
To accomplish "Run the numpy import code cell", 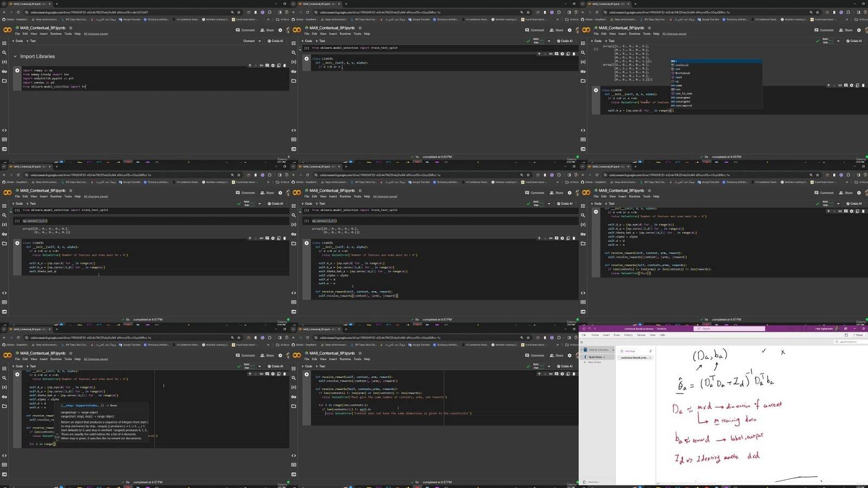I will point(17,71).
